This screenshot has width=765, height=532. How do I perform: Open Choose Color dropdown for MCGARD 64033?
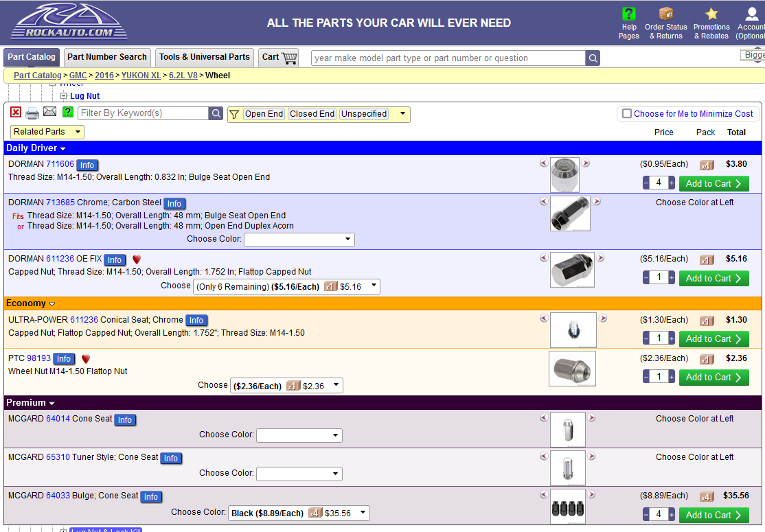click(x=299, y=513)
